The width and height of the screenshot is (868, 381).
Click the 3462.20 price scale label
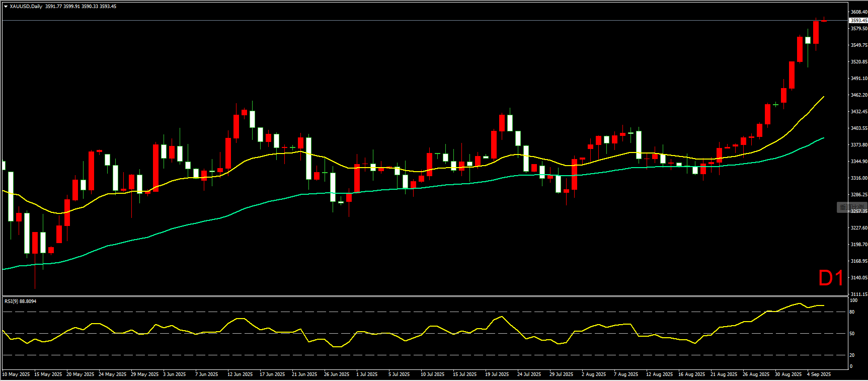[x=858, y=95]
